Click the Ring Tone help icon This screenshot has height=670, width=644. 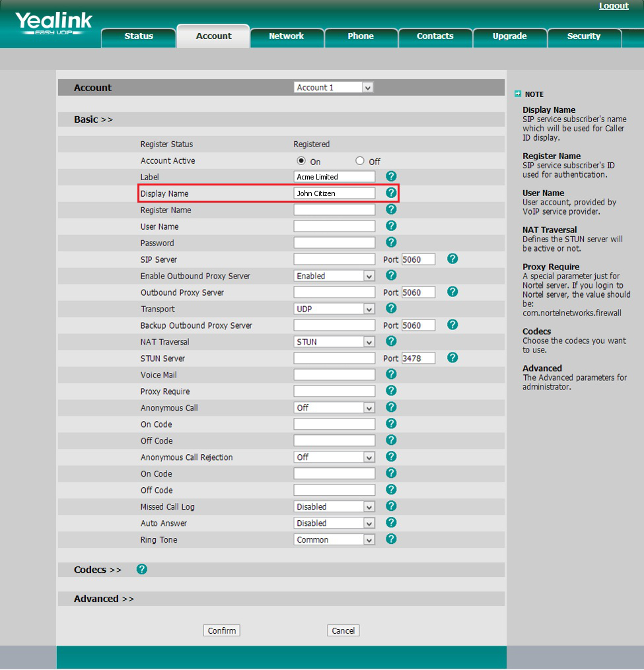point(391,539)
